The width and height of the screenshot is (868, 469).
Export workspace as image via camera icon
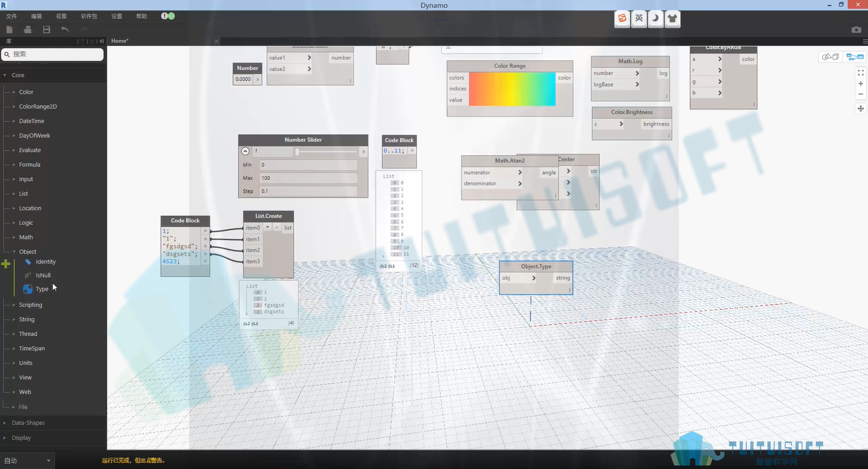pyautogui.click(x=856, y=30)
